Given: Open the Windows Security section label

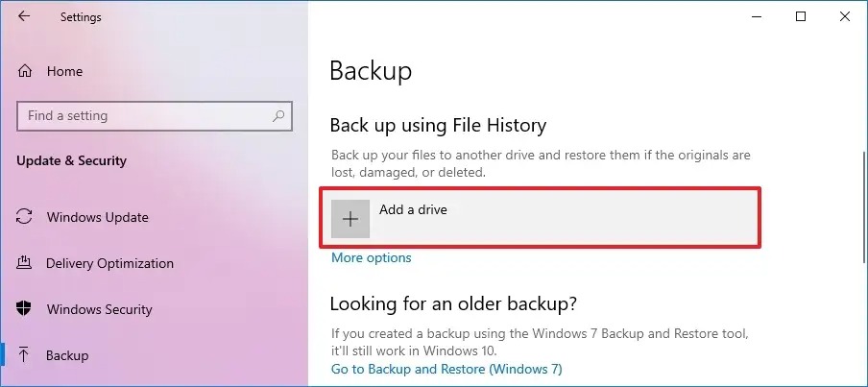Looking at the screenshot, I should tap(99, 309).
